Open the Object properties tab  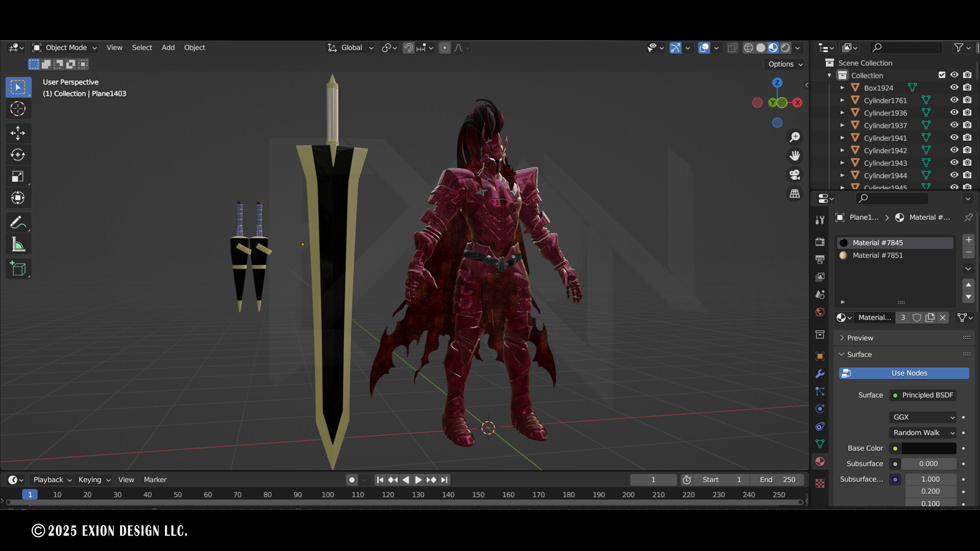(820, 356)
